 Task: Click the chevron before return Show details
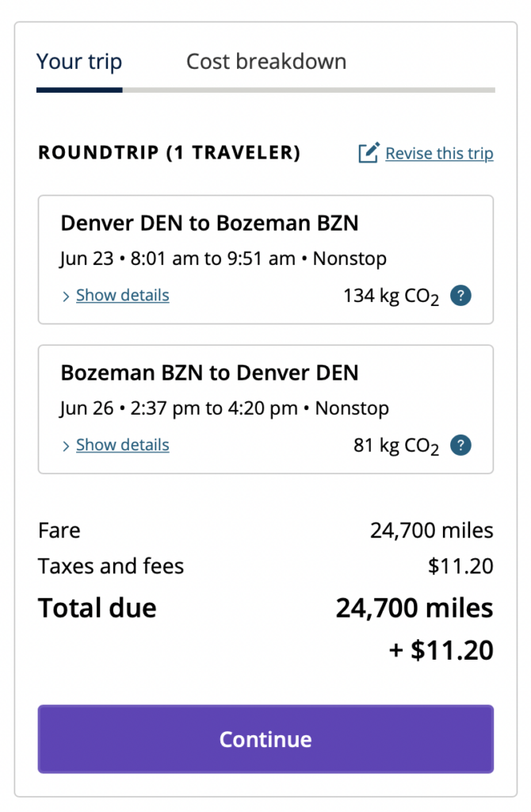click(67, 445)
